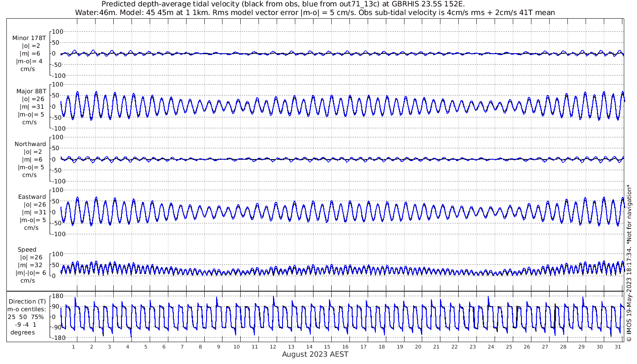637x364 pixels.
Task: Select the "-90" tick of the Direction axis
Action: pos(57,328)
